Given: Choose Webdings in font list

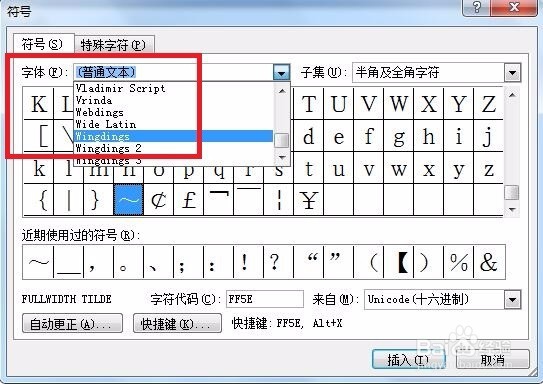Looking at the screenshot, I should [173, 112].
